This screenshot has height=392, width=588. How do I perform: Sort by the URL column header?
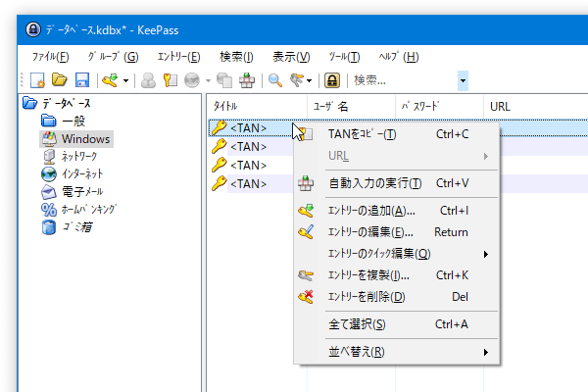click(535, 107)
